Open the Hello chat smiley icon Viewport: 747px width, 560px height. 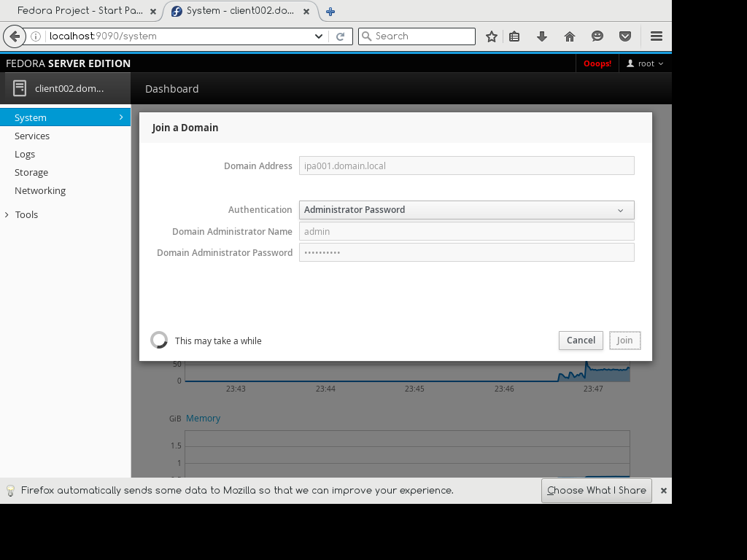pyautogui.click(x=597, y=36)
